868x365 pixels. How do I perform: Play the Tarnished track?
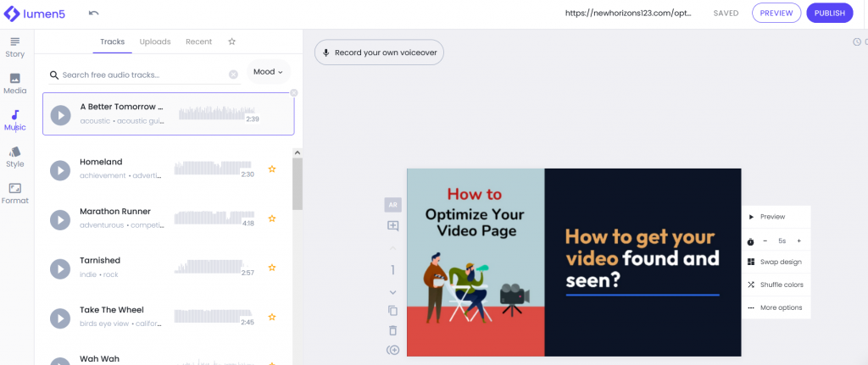pos(60,268)
